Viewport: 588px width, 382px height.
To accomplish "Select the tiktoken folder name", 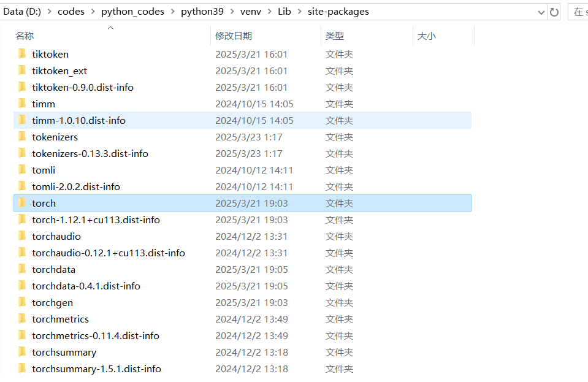I will pyautogui.click(x=50, y=55).
